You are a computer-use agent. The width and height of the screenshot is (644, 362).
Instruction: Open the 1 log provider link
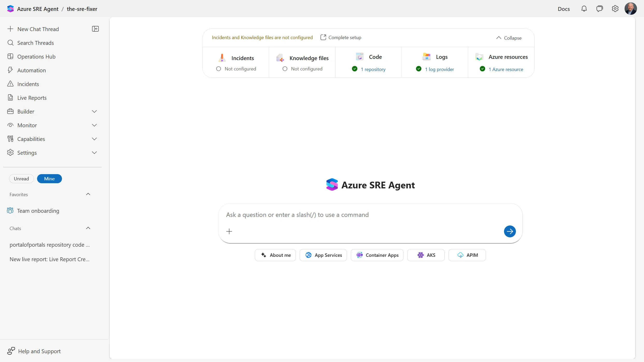click(x=439, y=69)
